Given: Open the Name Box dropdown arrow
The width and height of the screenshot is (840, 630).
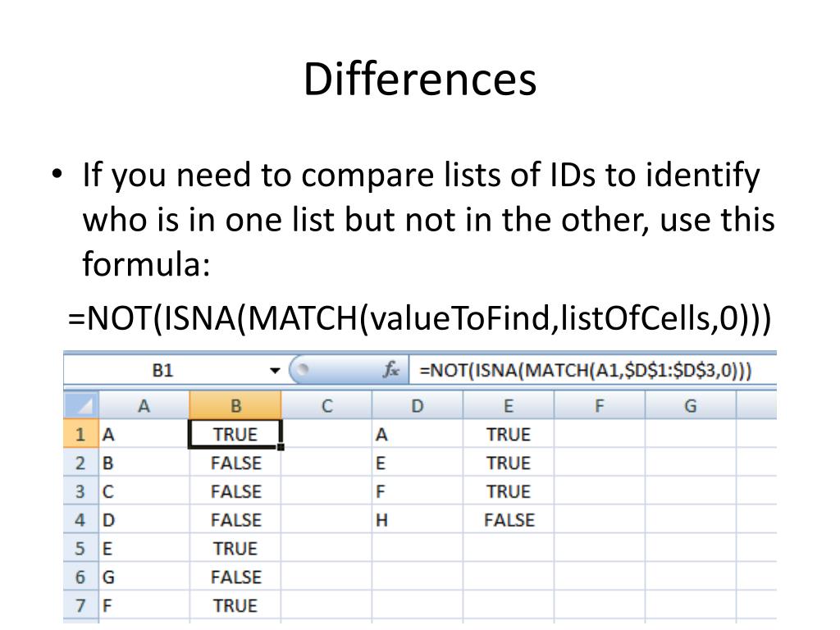Looking at the screenshot, I should click(275, 370).
